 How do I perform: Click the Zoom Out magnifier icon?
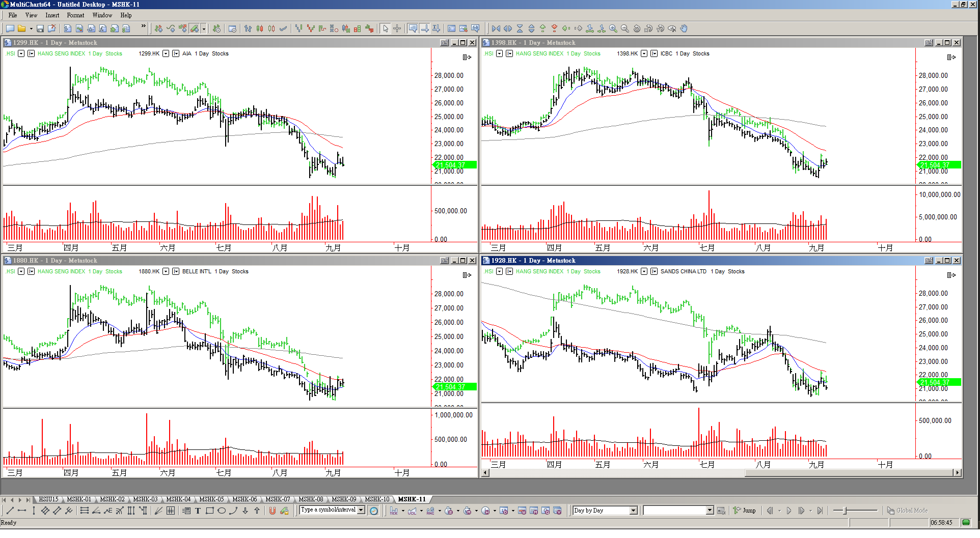tap(625, 29)
